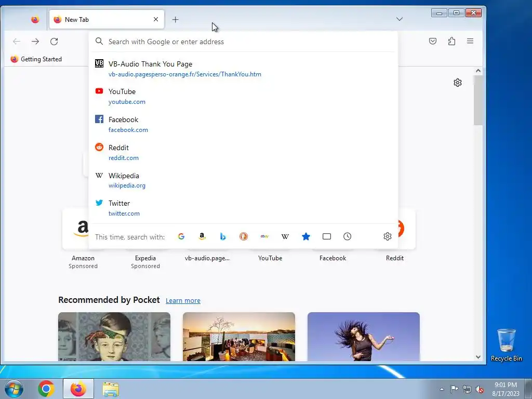Search history via the clock icon
Viewport: 532px width, 399px height.
click(x=348, y=236)
